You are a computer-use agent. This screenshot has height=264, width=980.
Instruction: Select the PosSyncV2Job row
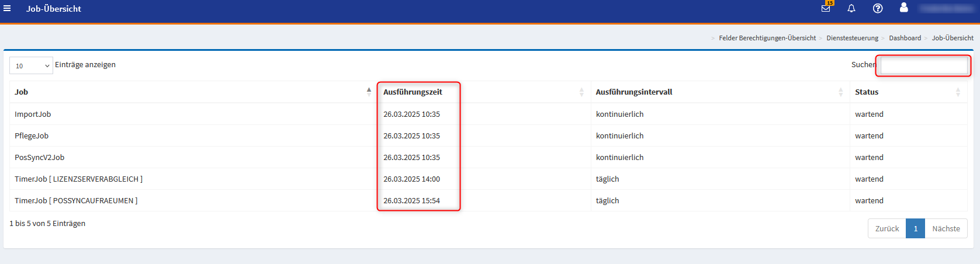(40, 157)
